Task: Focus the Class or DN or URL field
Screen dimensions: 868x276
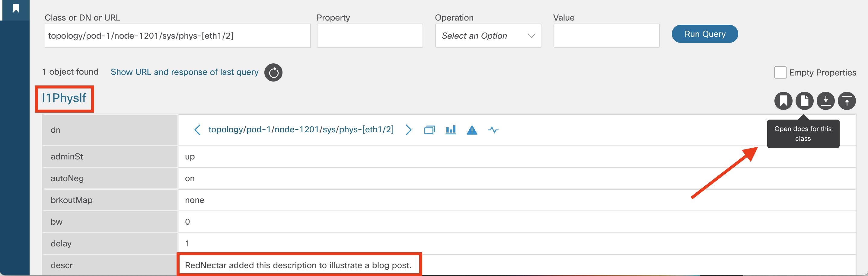Action: (x=177, y=36)
